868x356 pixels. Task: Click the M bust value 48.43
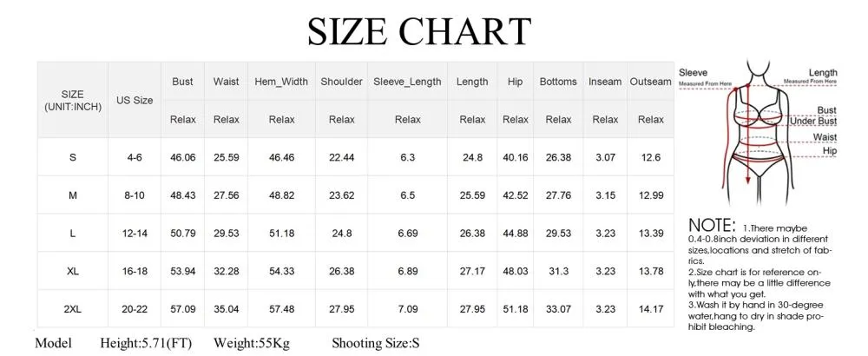[x=182, y=195]
